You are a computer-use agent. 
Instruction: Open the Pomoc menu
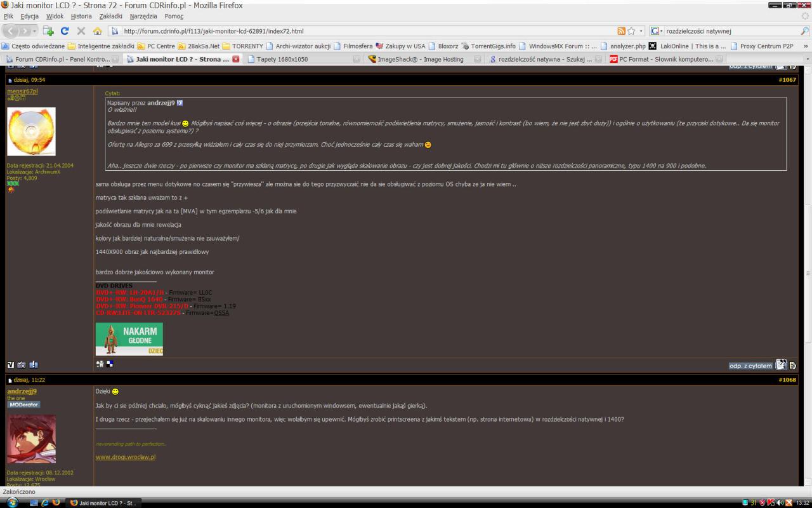[174, 16]
